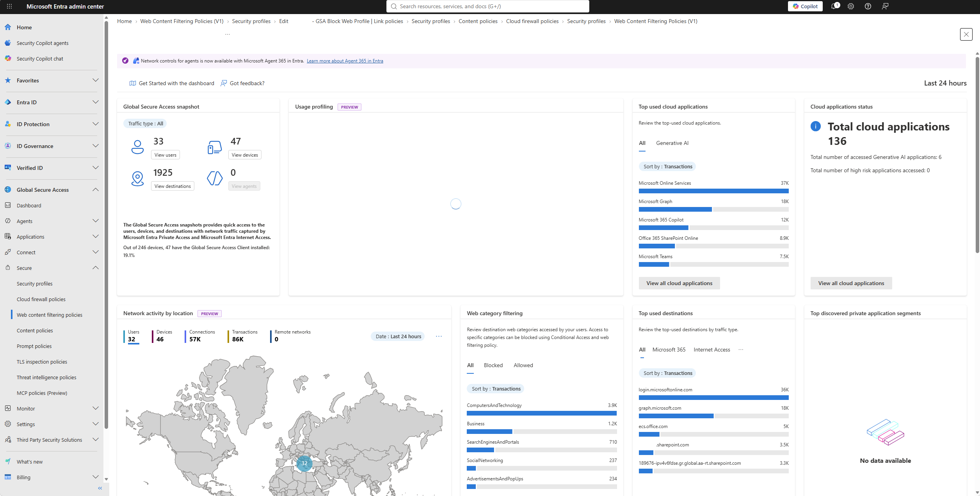Click the Connect plug icon
This screenshot has width=980, height=496.
(x=8, y=252)
